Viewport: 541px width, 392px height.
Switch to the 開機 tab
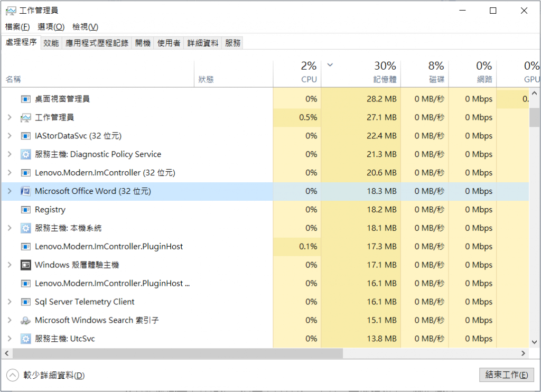click(143, 43)
